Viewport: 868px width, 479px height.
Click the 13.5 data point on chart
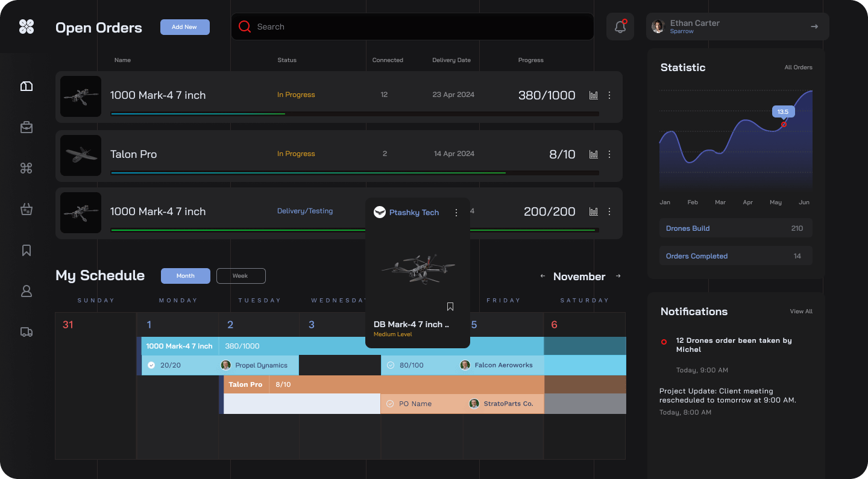784,124
